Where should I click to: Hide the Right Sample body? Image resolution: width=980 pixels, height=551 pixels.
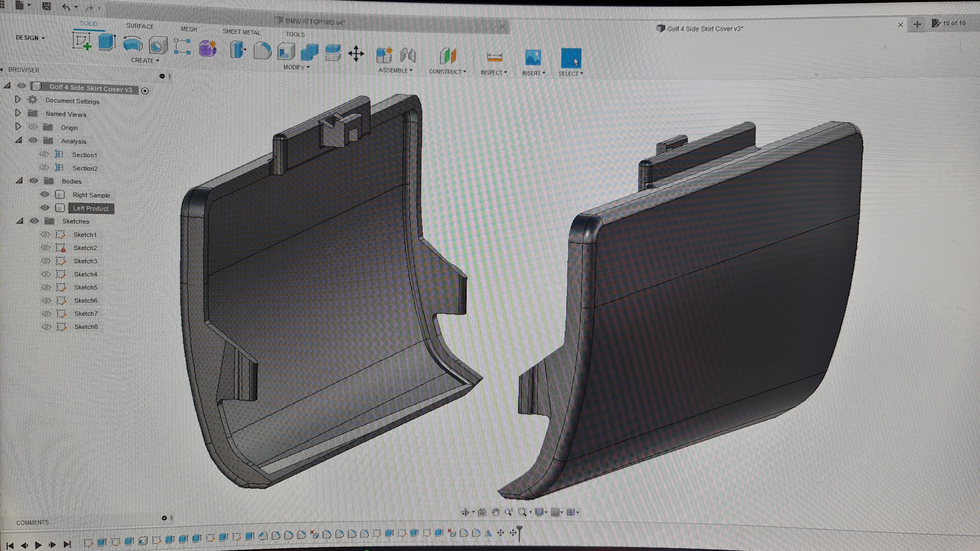(x=45, y=194)
